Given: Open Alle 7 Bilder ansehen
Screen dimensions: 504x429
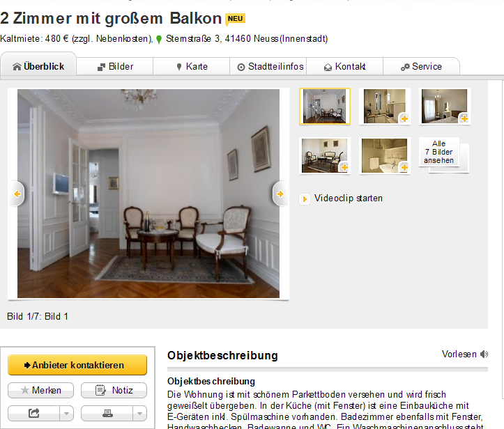Looking at the screenshot, I should point(439,152).
